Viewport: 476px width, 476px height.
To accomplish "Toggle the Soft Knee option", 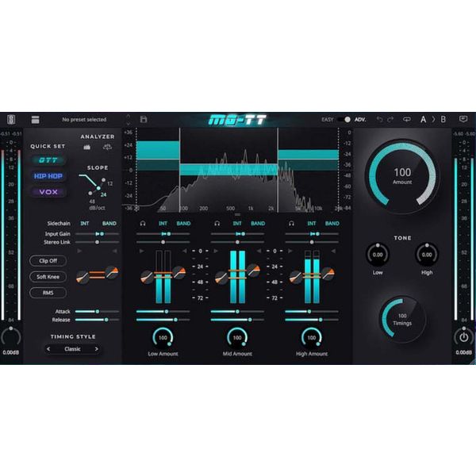I will pyautogui.click(x=48, y=277).
